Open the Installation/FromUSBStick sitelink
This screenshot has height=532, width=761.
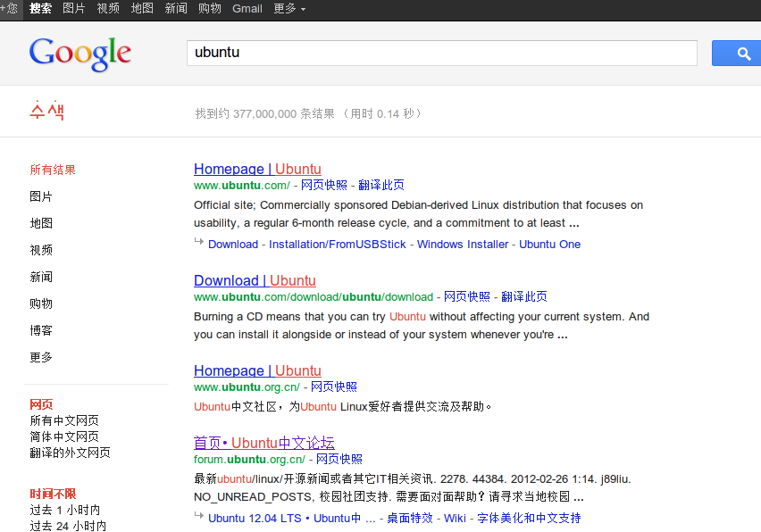pos(338,244)
